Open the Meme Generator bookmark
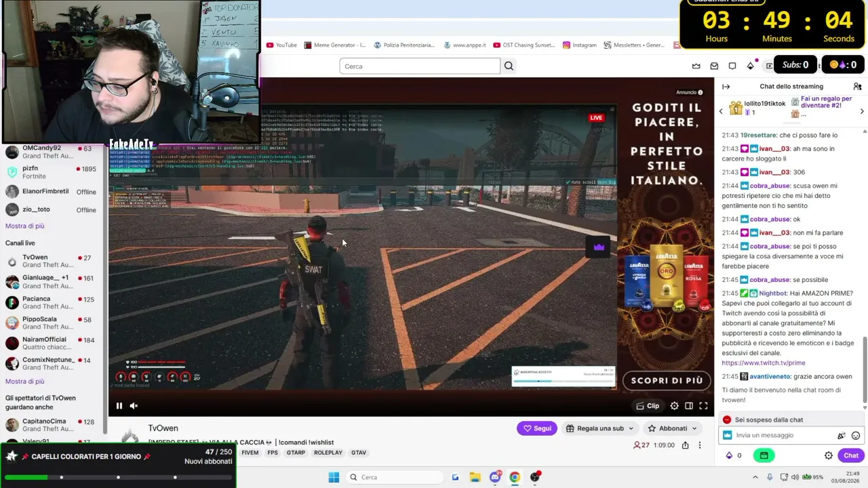This screenshot has height=488, width=868. click(x=335, y=45)
